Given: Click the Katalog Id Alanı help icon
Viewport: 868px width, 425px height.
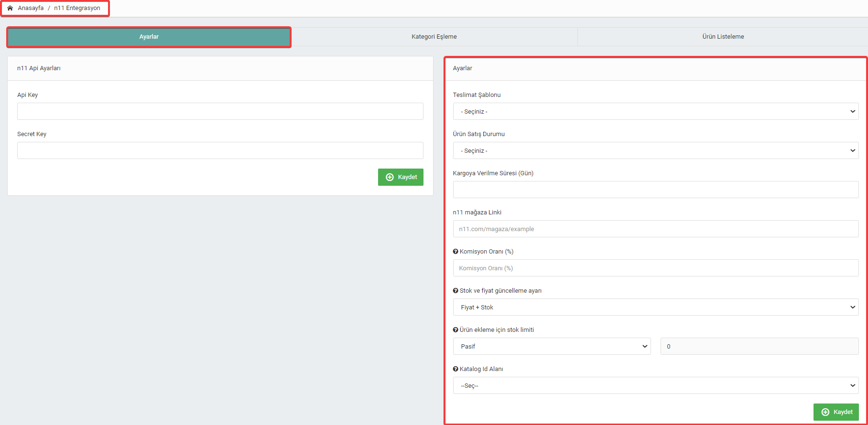Looking at the screenshot, I should [x=456, y=369].
